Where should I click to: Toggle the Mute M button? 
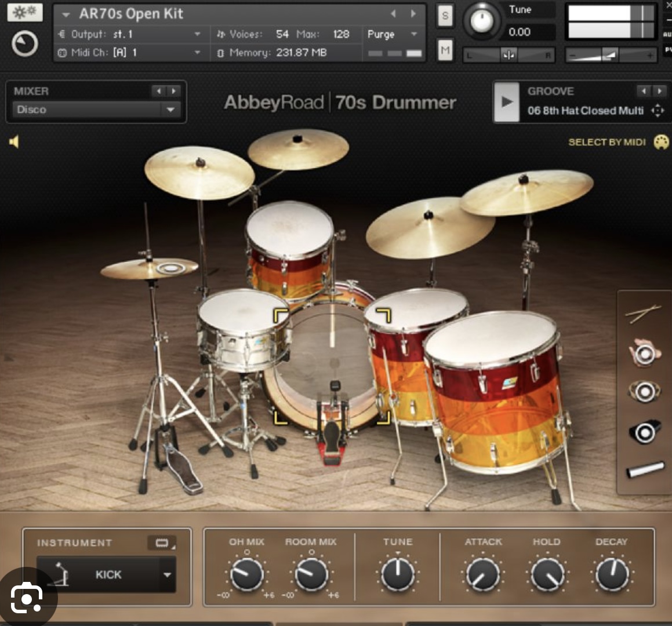pyautogui.click(x=445, y=50)
